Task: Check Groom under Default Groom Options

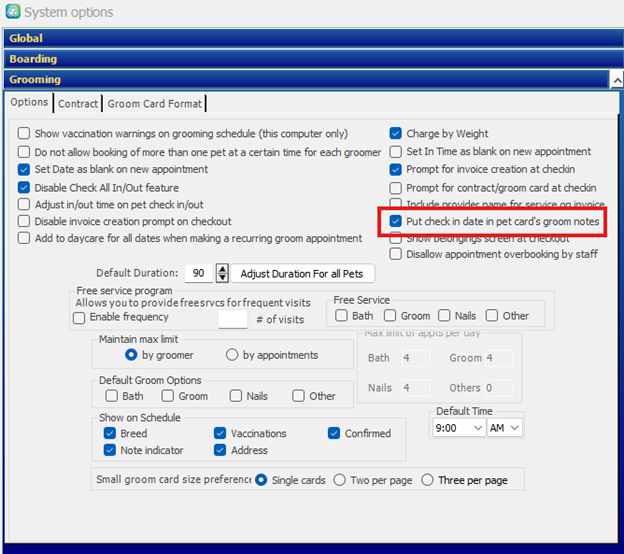Action: (x=168, y=396)
